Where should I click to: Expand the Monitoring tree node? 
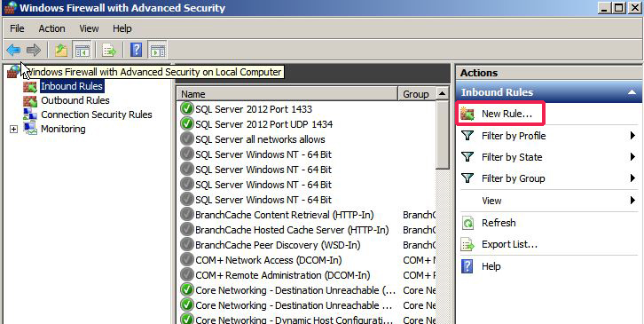point(14,129)
